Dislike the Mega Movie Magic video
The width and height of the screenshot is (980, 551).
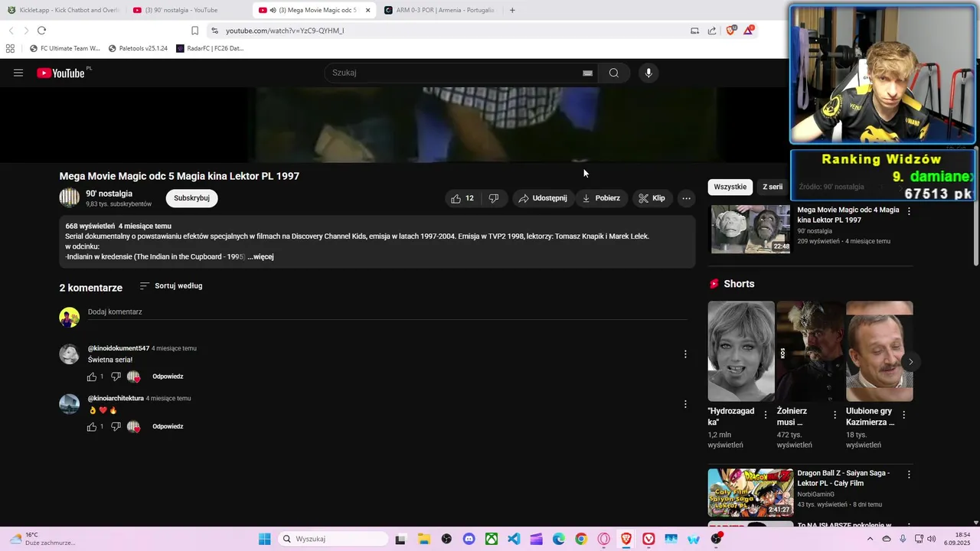[x=494, y=198]
